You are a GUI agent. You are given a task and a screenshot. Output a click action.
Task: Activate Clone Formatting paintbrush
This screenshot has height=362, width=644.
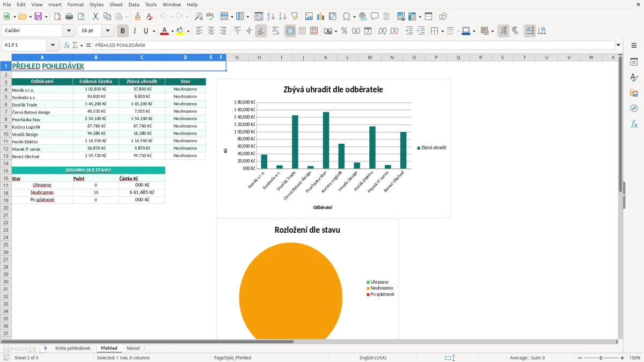pyautogui.click(x=138, y=17)
